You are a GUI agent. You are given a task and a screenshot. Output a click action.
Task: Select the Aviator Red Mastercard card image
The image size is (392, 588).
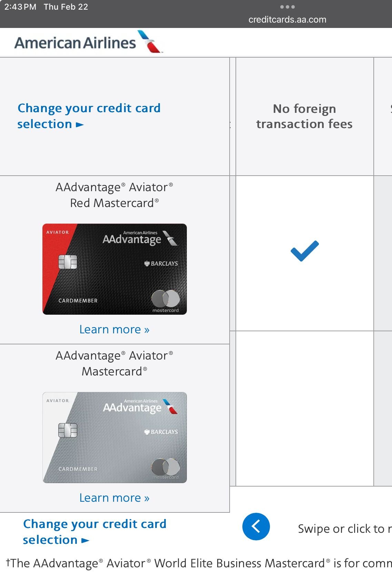[114, 269]
